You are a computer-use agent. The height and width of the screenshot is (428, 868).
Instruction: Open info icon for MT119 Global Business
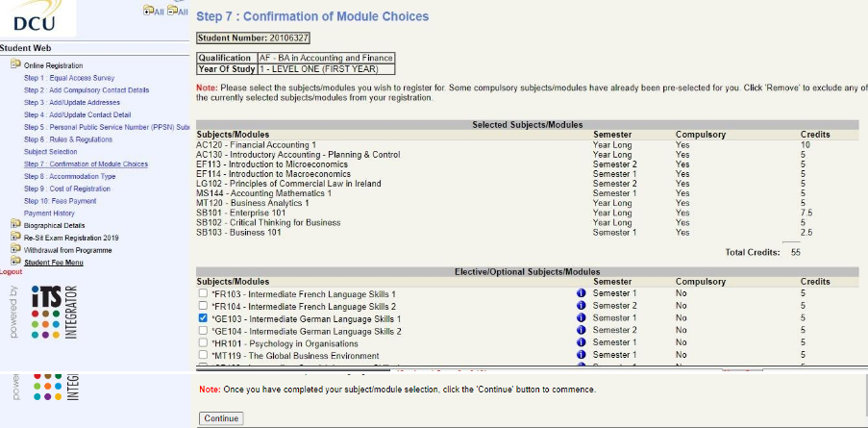(x=581, y=355)
